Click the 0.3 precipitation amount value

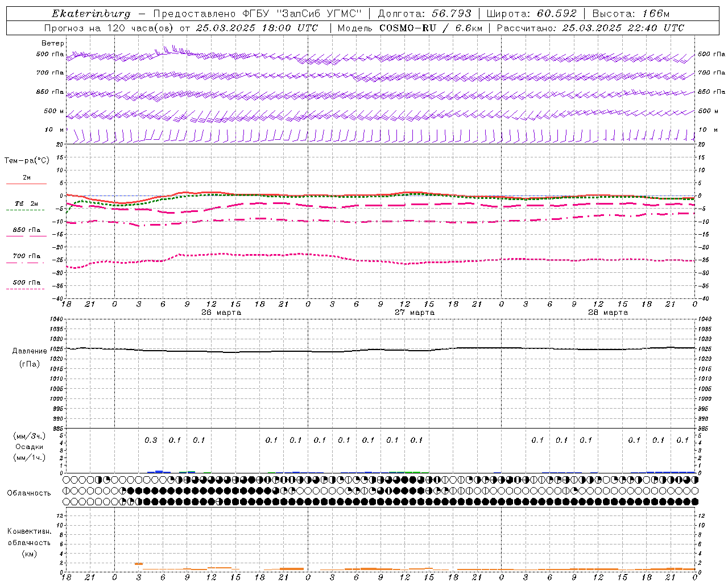(x=151, y=440)
